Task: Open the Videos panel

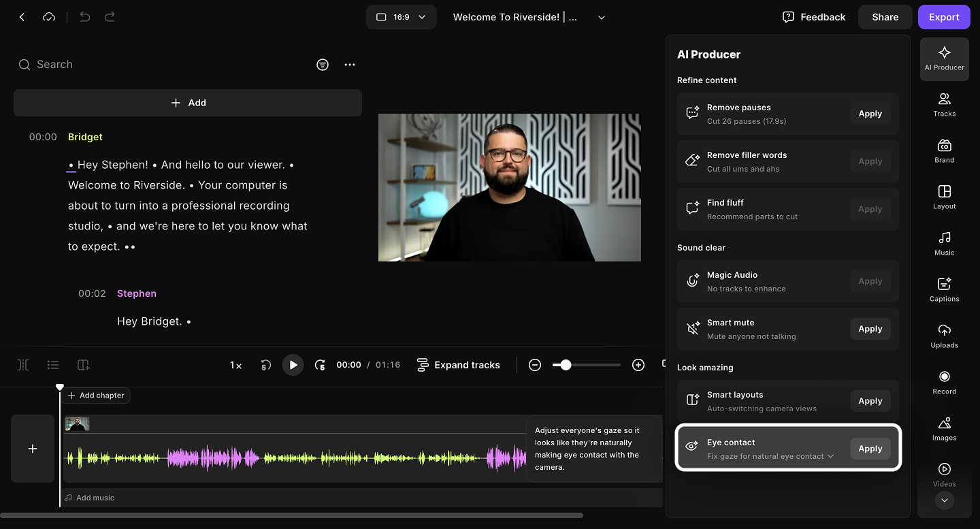Action: [x=945, y=475]
